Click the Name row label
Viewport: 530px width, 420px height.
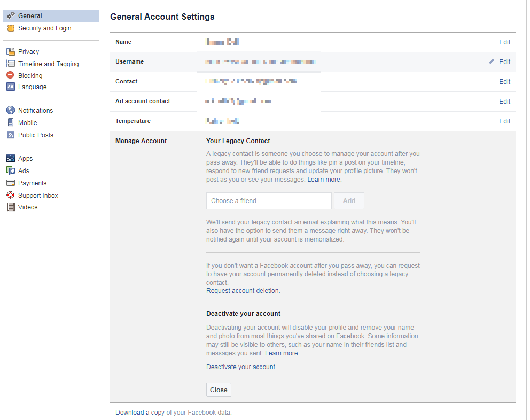point(123,42)
